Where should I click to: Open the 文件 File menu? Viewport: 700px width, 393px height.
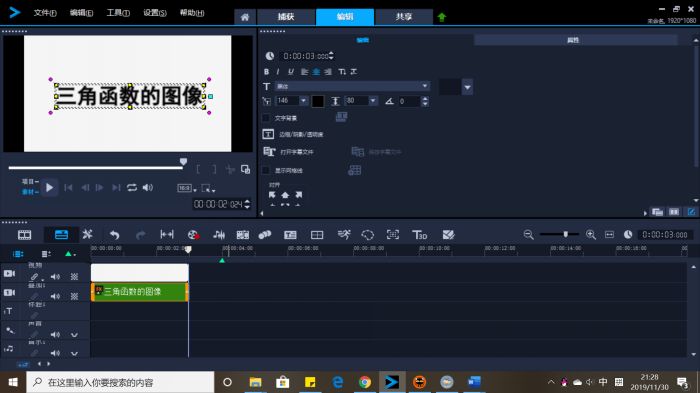click(45, 13)
